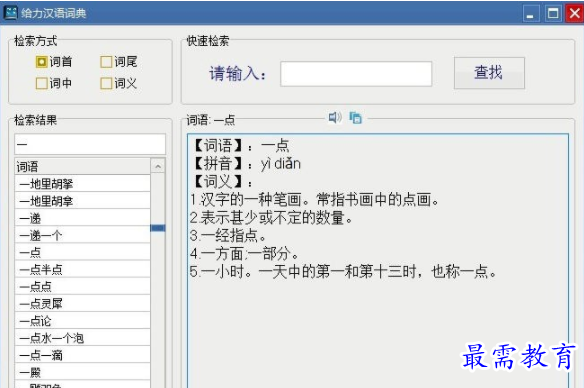
Task: Select the 一点论 entry
Action: click(82, 321)
